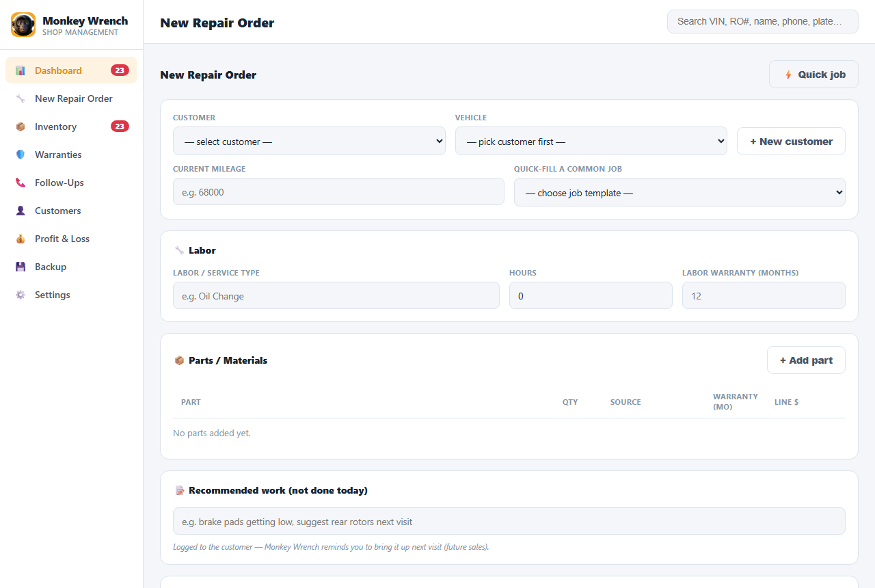Image resolution: width=875 pixels, height=588 pixels.
Task: Click the Warranties shield icon
Action: coord(21,155)
